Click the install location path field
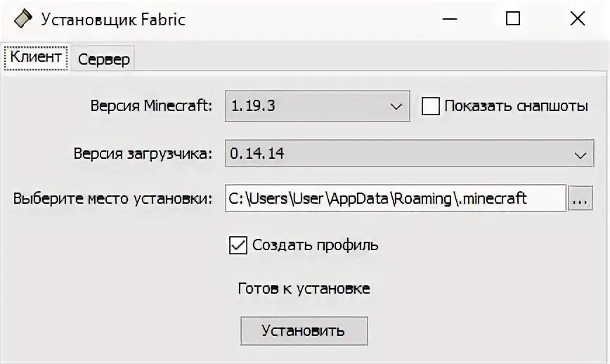This screenshot has height=364, width=610. coord(395,198)
